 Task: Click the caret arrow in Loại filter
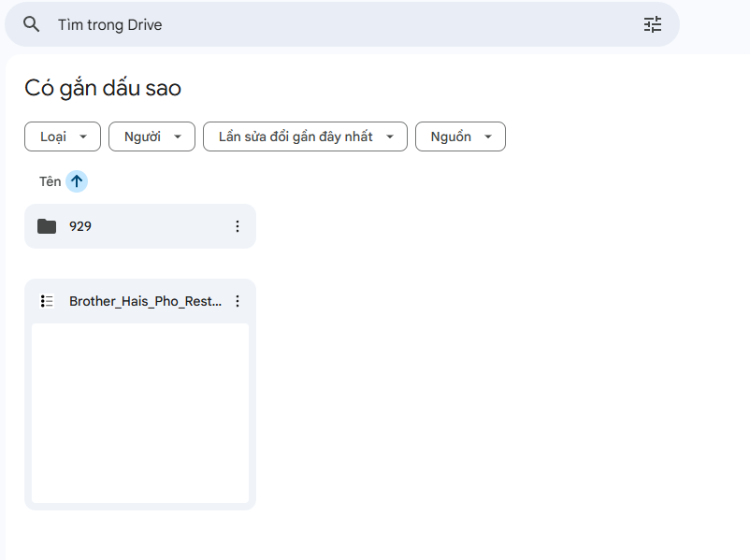(83, 136)
